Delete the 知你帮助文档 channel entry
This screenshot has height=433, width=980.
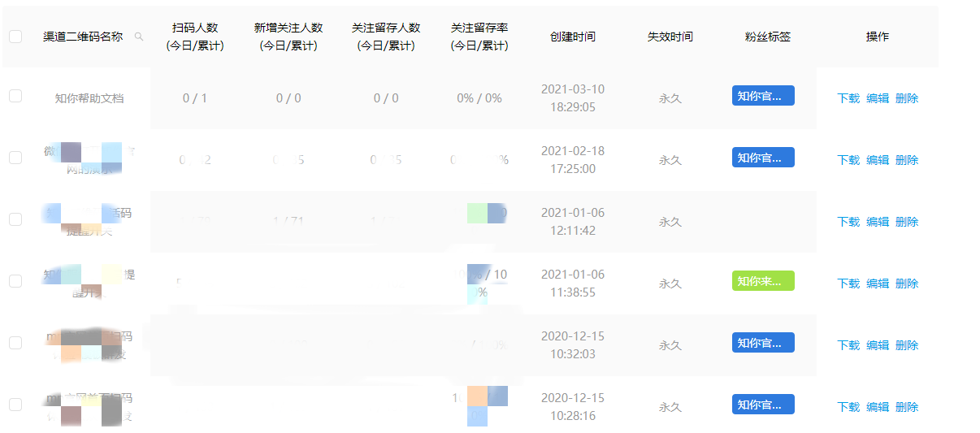point(907,98)
